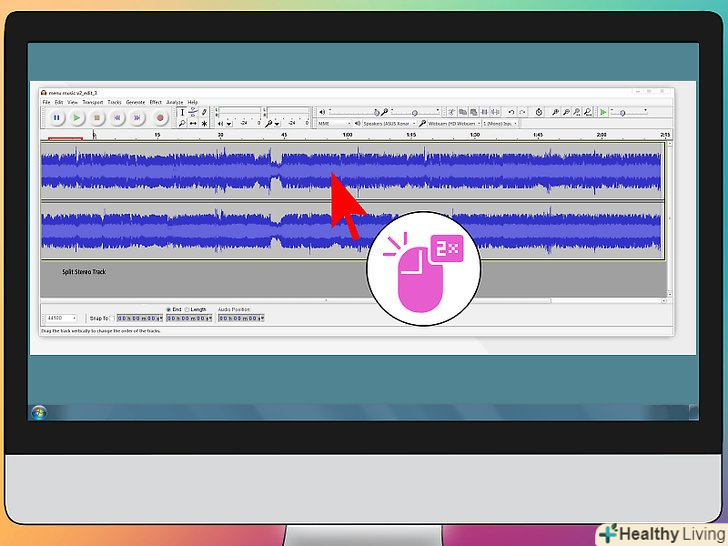Open the recording meter microphone dropdown
Screen dimensions: 728x546
[x=277, y=124]
